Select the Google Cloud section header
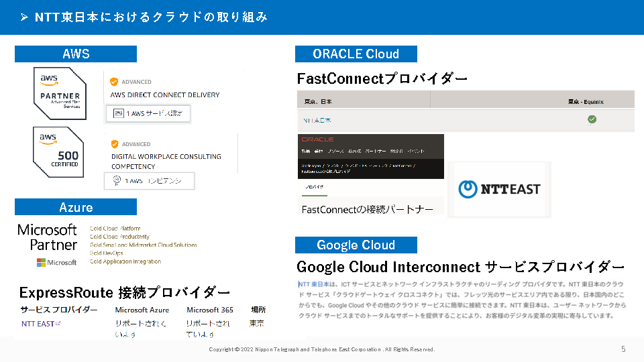The image size is (644, 362). [356, 245]
